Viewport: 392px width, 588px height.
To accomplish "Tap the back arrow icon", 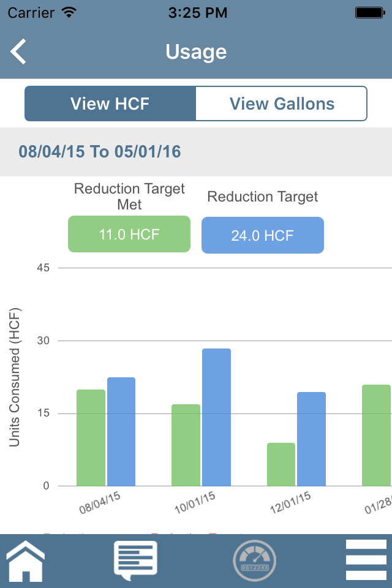I will (x=19, y=51).
